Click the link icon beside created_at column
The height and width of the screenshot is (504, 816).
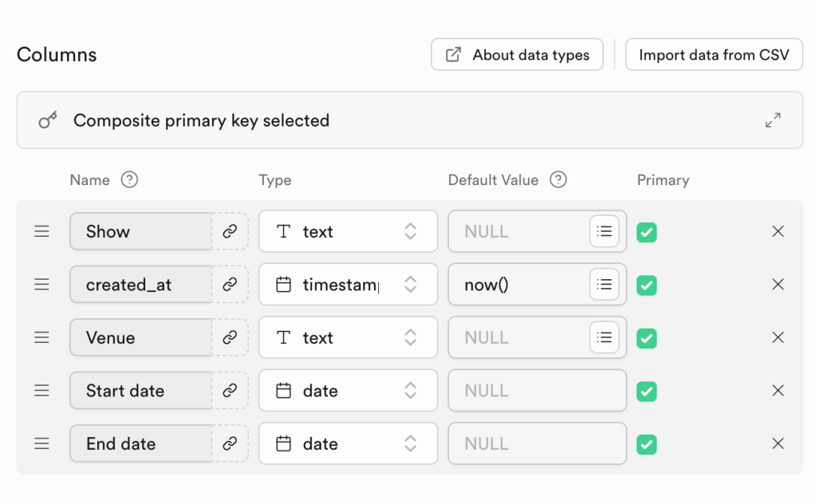point(230,285)
